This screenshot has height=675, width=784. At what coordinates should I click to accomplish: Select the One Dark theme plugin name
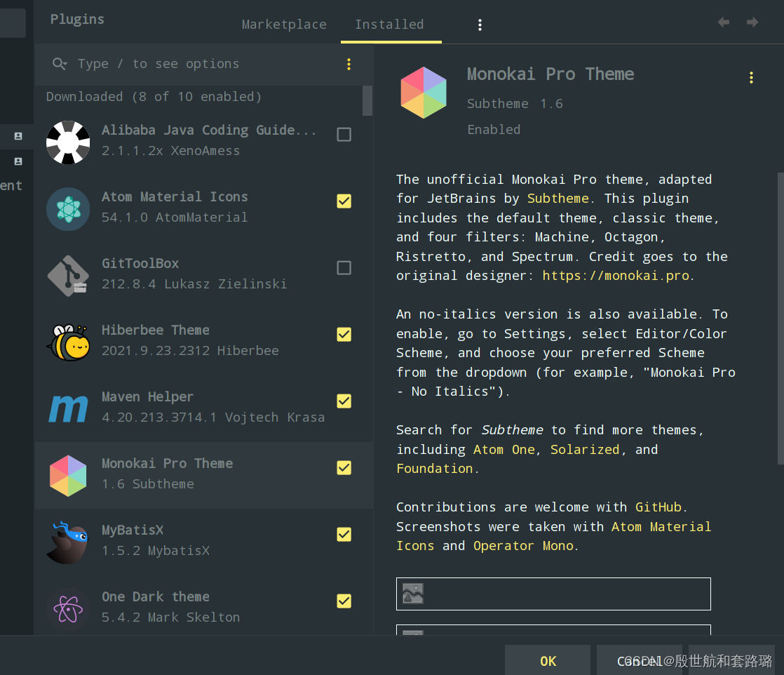[x=156, y=596]
